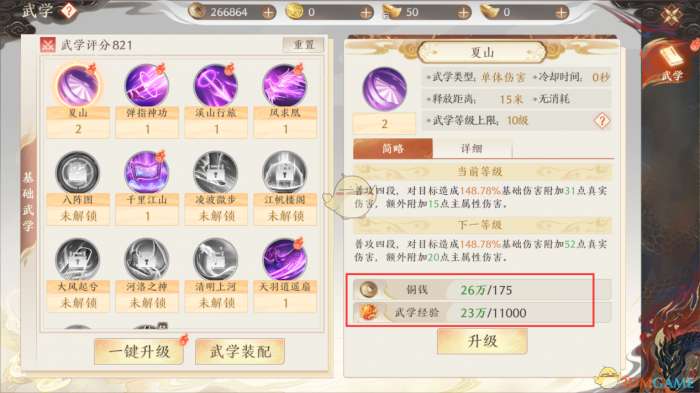Select the 弹指神功 skill icon
700x393 pixels.
[x=147, y=85]
